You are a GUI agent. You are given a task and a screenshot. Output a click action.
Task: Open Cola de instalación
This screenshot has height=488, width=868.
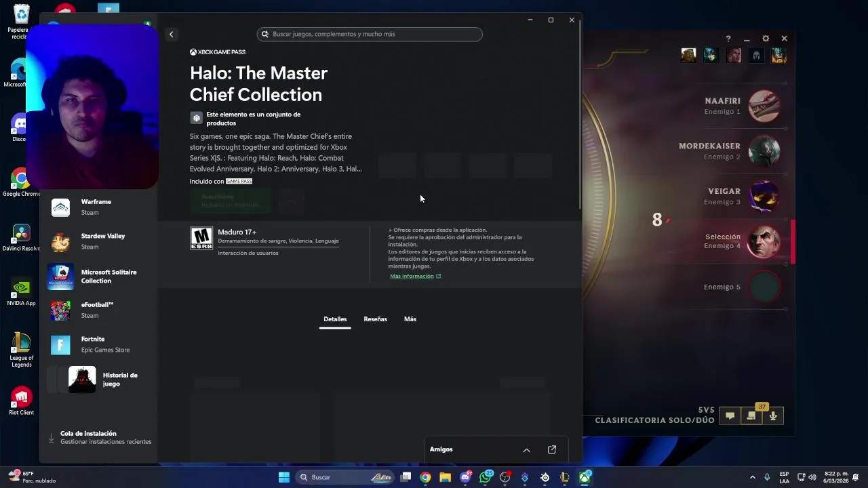99,438
